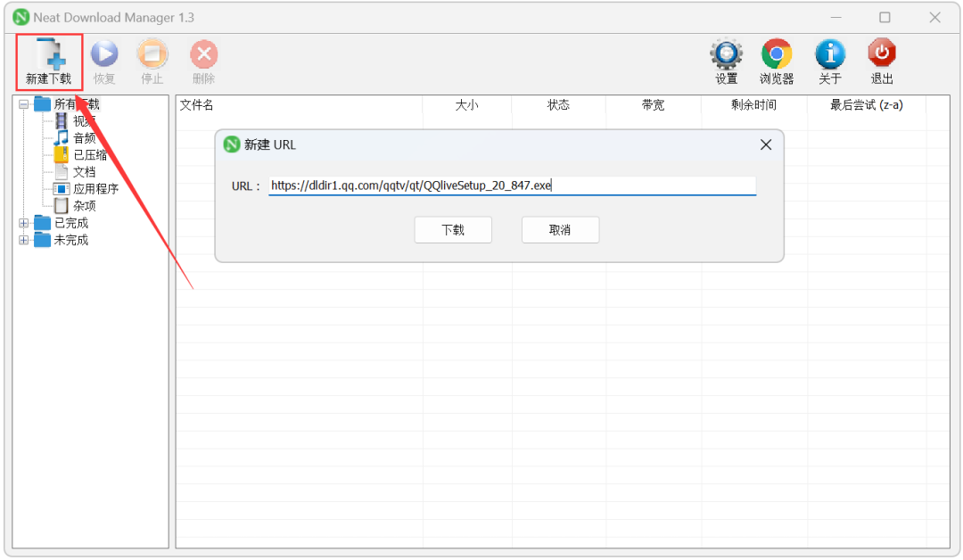This screenshot has width=963, height=560.
Task: Click the 删除 delete toolbar icon
Action: click(203, 54)
